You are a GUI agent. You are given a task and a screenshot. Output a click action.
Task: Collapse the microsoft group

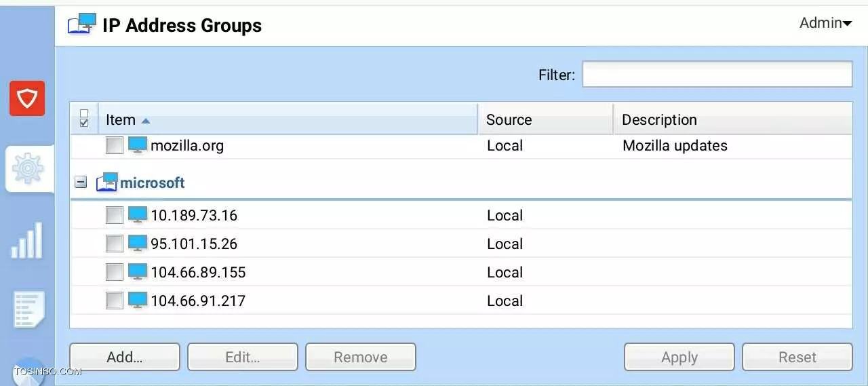tap(81, 182)
